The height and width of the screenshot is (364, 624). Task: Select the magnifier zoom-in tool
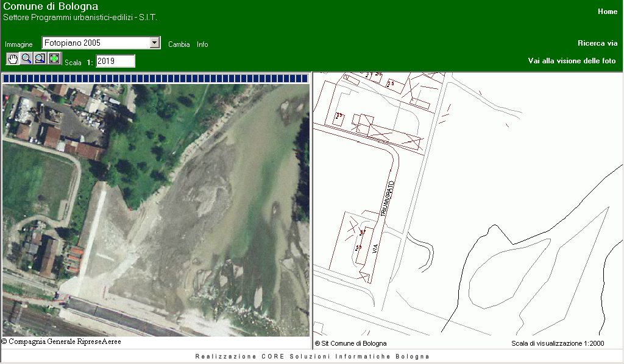[x=27, y=58]
